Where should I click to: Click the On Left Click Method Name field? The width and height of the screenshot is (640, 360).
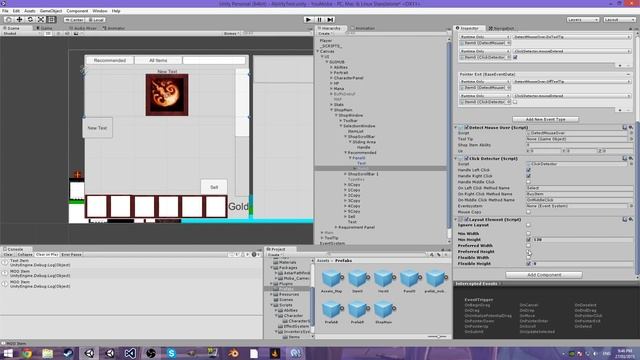(x=579, y=188)
